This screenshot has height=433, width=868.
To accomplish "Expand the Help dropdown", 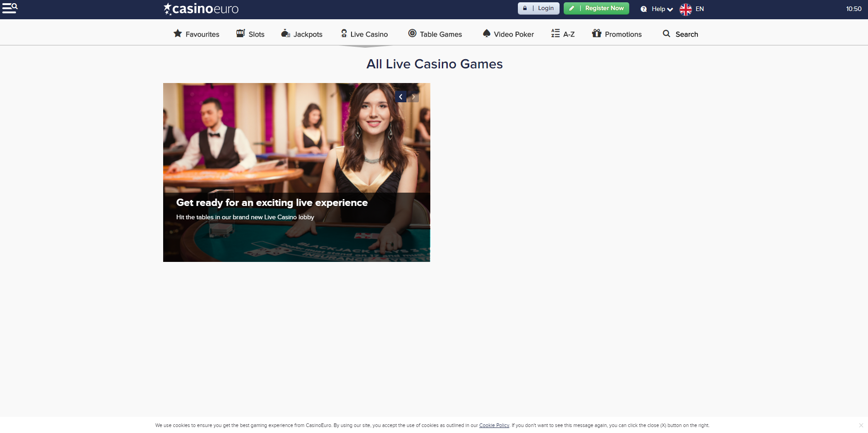I will pos(657,9).
